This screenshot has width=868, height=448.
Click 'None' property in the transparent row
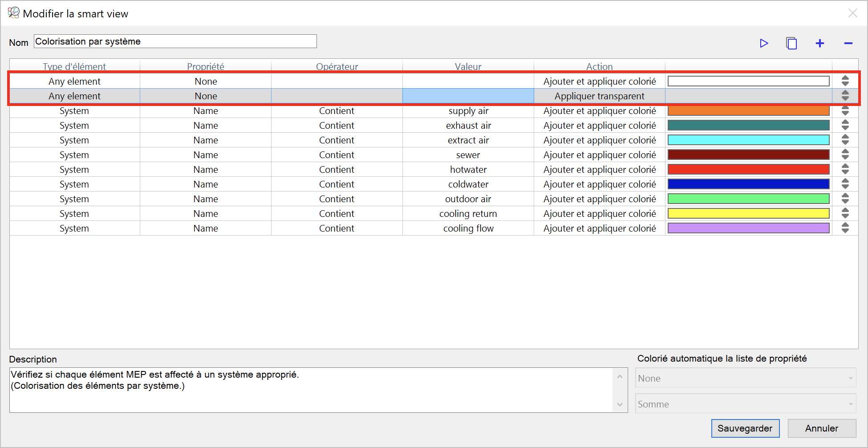coord(206,96)
